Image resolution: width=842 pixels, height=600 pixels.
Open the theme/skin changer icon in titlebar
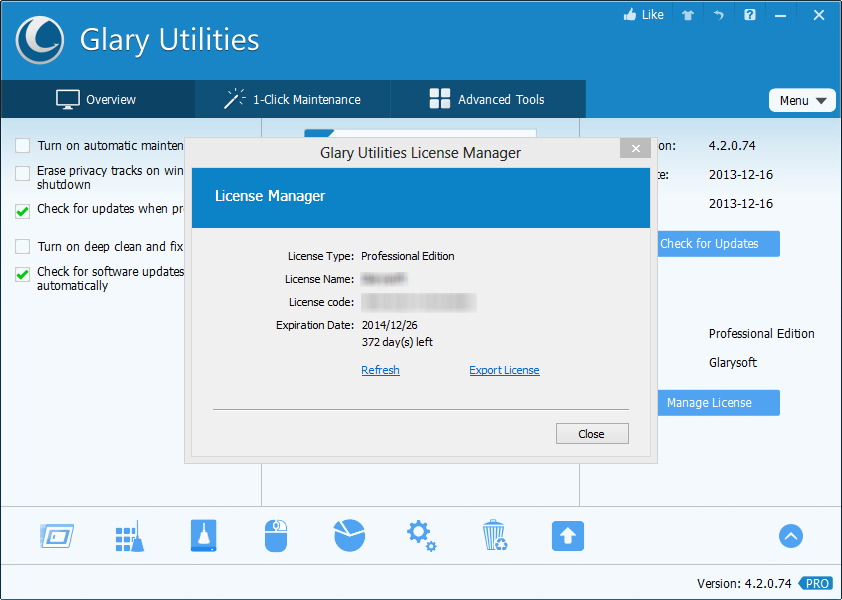pyautogui.click(x=688, y=14)
